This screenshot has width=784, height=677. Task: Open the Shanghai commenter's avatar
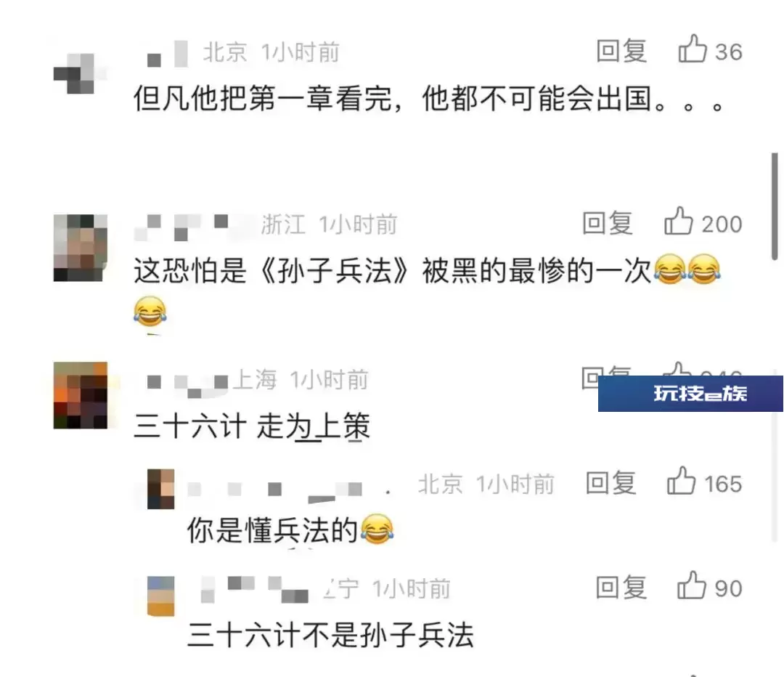click(80, 394)
